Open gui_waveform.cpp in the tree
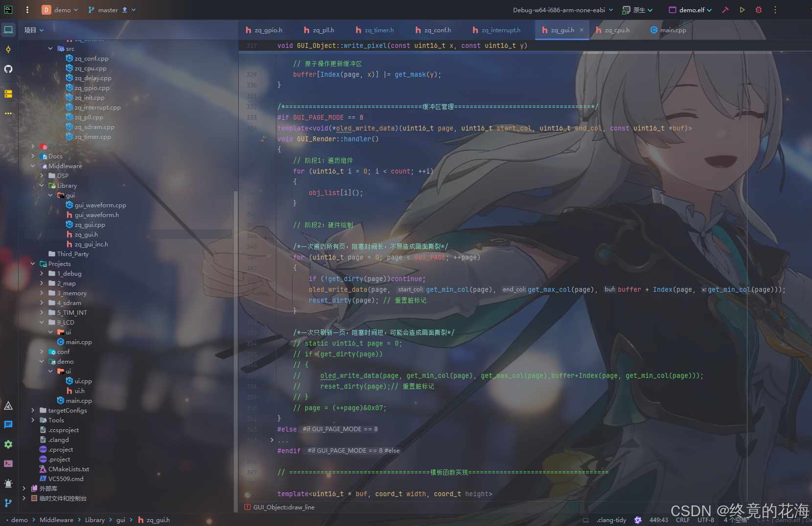 pos(100,205)
